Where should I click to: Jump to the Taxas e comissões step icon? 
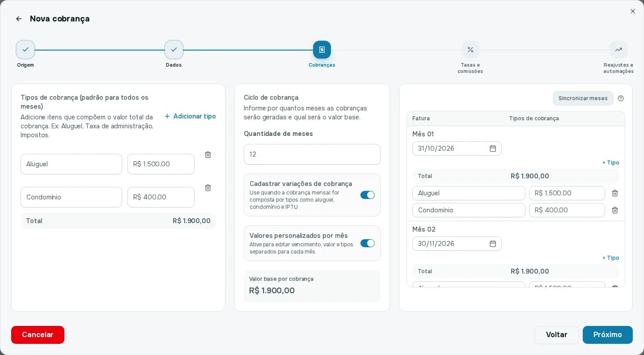coord(470,50)
